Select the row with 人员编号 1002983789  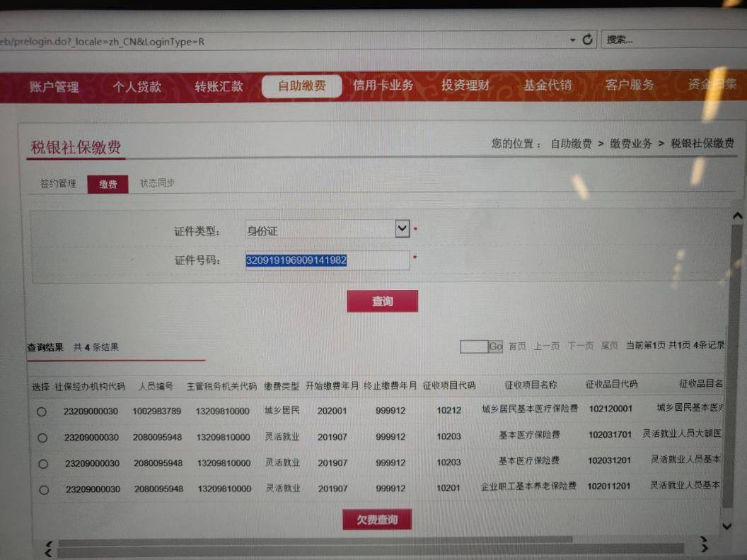42,412
